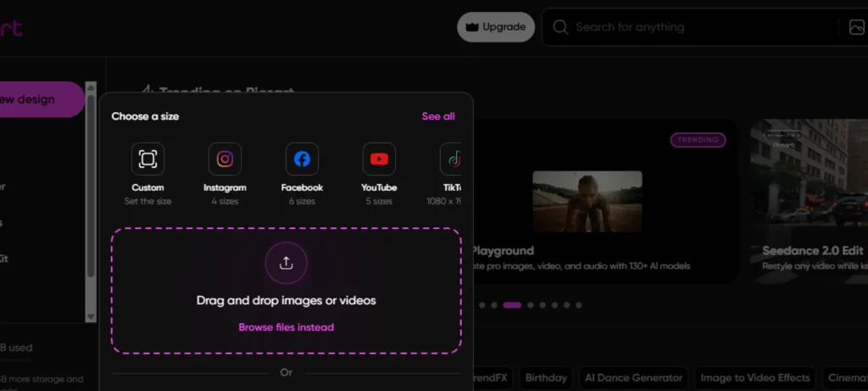Viewport: 868px width, 391px height.
Task: Open image search icon in search bar
Action: tap(856, 27)
